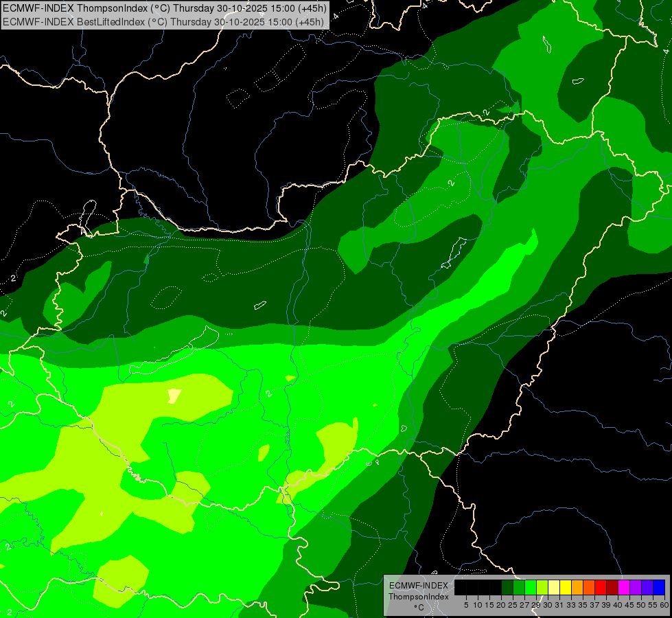The height and width of the screenshot is (618, 672).
Task: Click the °C unit label in legend
Action: click(x=419, y=608)
